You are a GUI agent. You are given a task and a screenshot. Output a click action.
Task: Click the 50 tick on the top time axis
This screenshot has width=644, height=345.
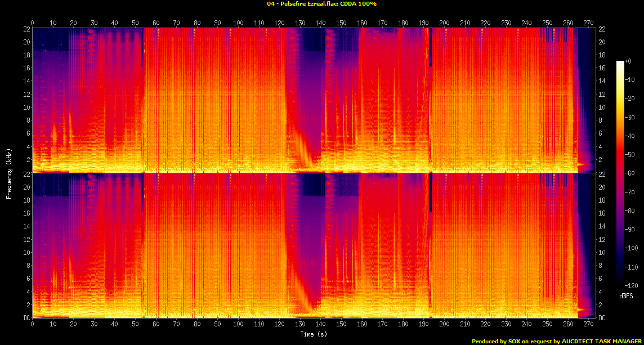pyautogui.click(x=135, y=23)
